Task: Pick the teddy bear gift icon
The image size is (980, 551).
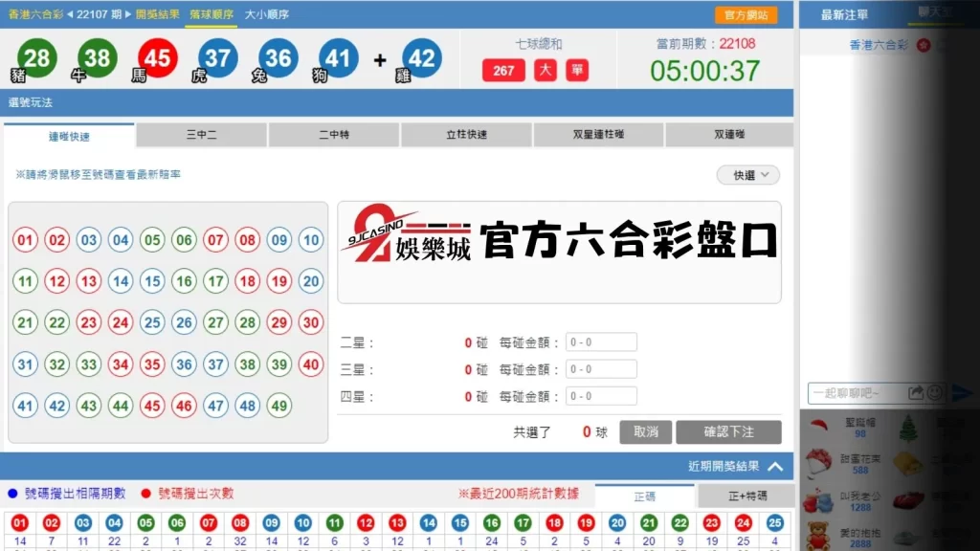Action: click(x=819, y=534)
